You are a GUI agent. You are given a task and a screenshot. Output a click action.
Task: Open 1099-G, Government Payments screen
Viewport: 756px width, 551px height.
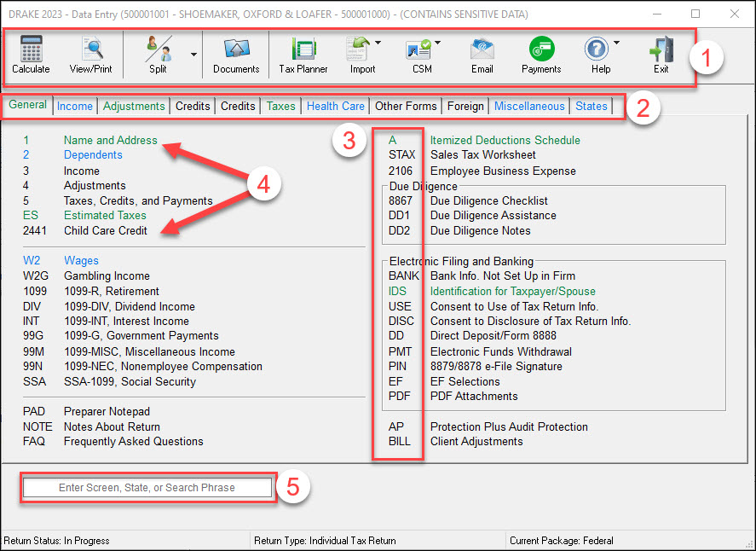click(x=141, y=335)
